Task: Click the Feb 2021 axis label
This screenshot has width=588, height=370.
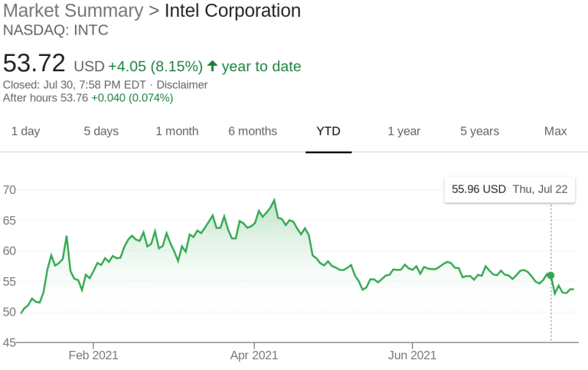Action: (x=93, y=355)
